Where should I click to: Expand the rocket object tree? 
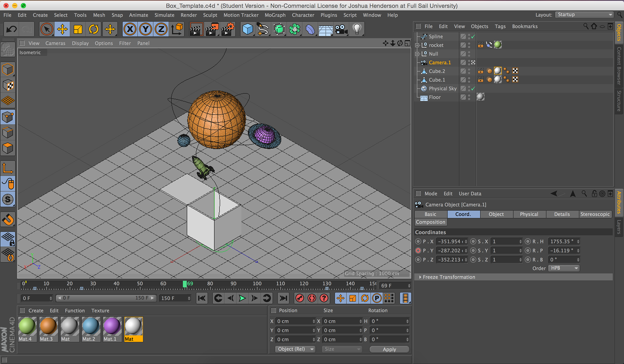417,45
